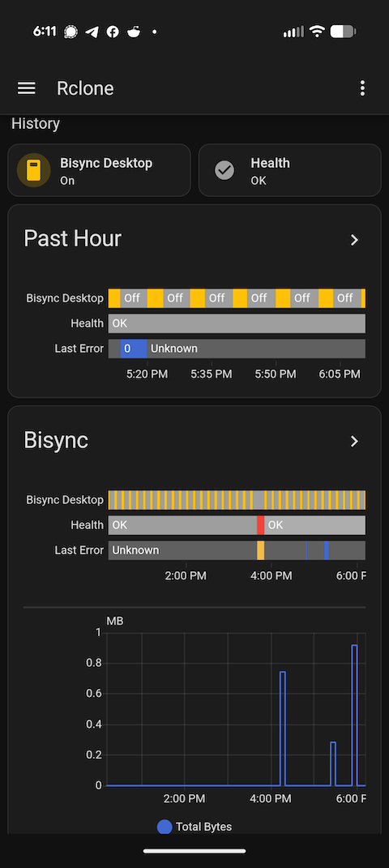The height and width of the screenshot is (868, 389).
Task: Tap the blue 0 Last Error segment
Action: [134, 348]
